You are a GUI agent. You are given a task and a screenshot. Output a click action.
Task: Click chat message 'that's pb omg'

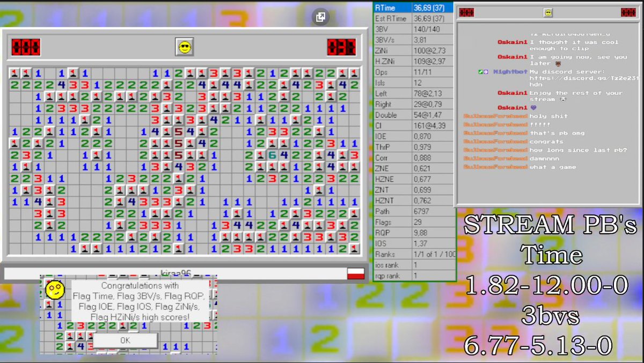click(557, 133)
